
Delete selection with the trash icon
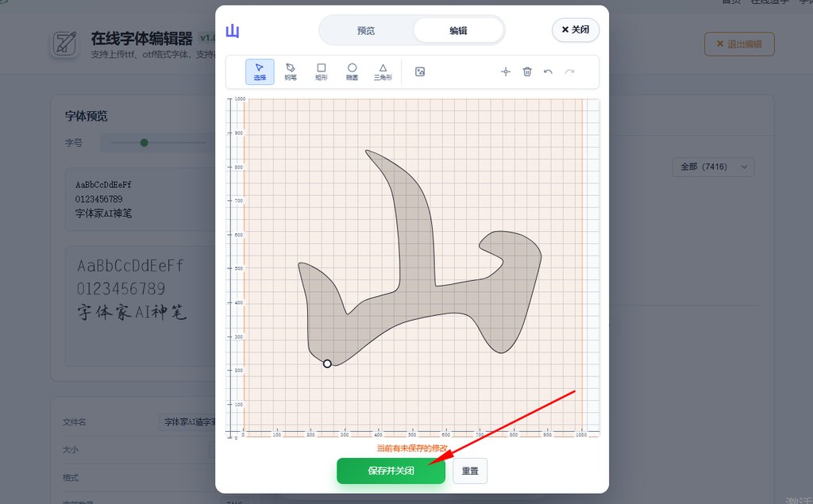(x=527, y=71)
